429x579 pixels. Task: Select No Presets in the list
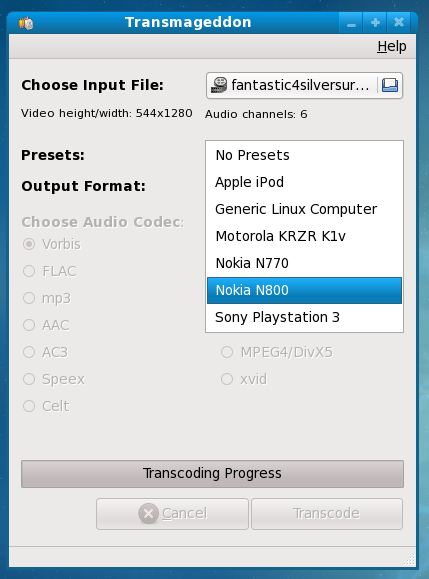304,155
